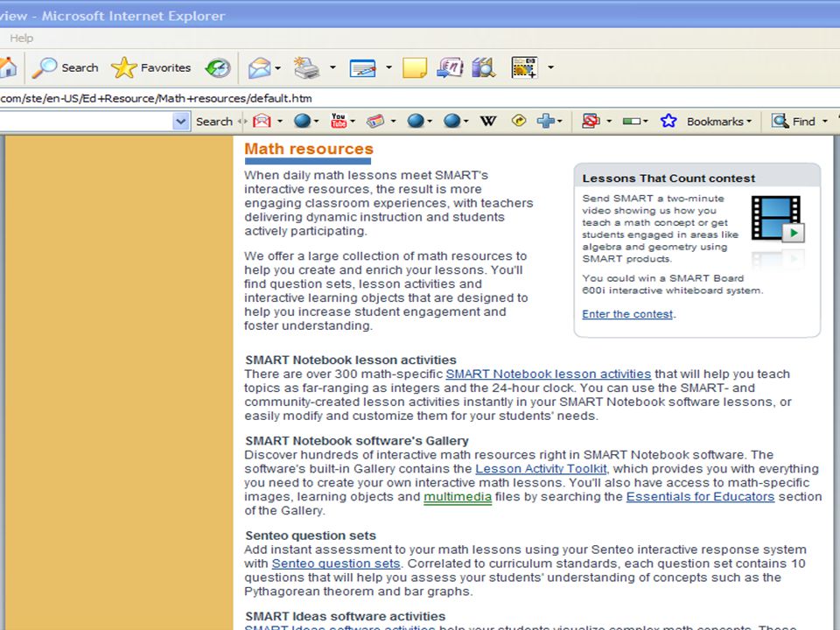
Task: Click the Home icon in the toolbar
Action: coord(8,67)
